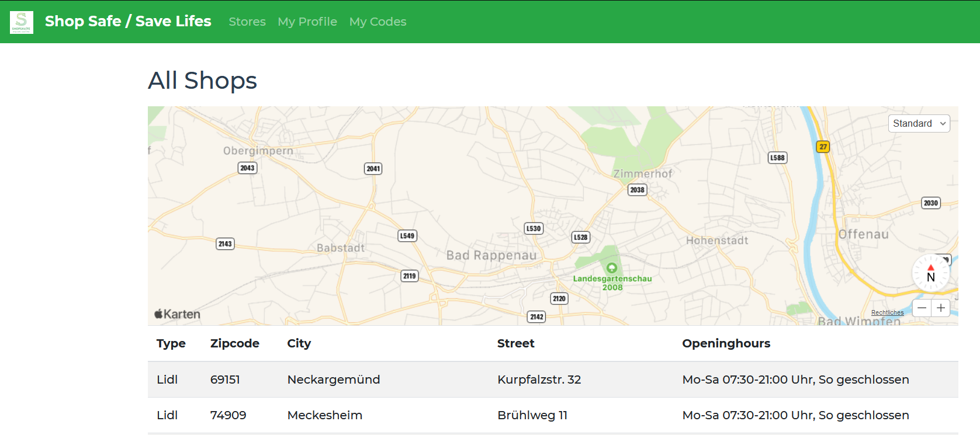Click the L549 road shield on map
Screen dimensions: 980x435
(407, 236)
